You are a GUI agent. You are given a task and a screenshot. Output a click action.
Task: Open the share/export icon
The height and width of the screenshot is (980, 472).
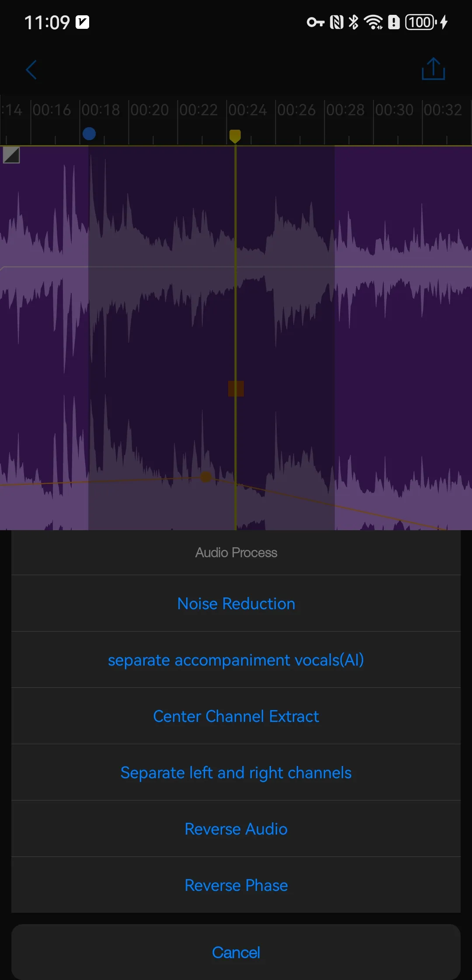pos(433,69)
